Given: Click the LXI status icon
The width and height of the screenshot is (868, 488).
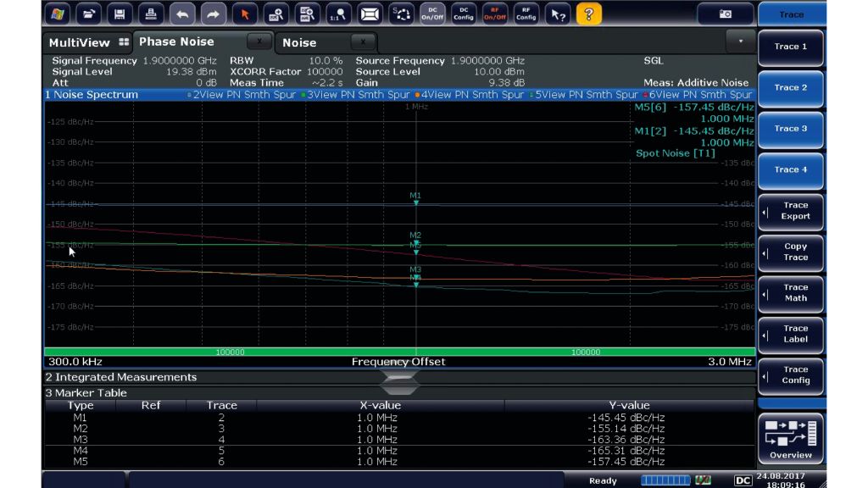Looking at the screenshot, I should click(703, 480).
